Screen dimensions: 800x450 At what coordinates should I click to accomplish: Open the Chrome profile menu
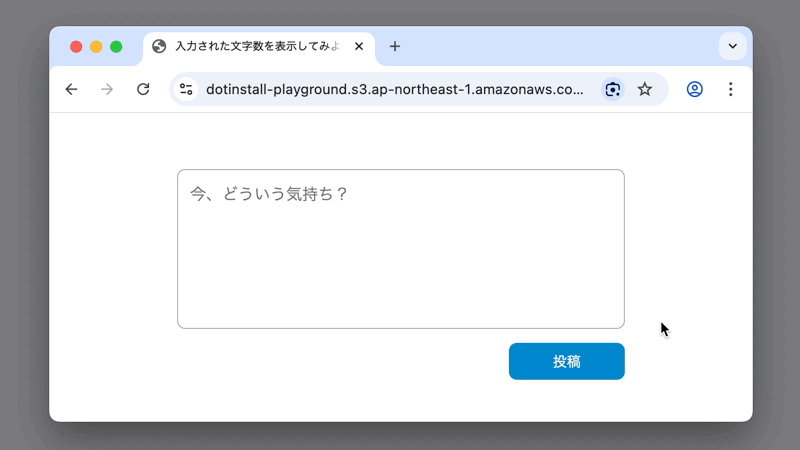click(695, 89)
